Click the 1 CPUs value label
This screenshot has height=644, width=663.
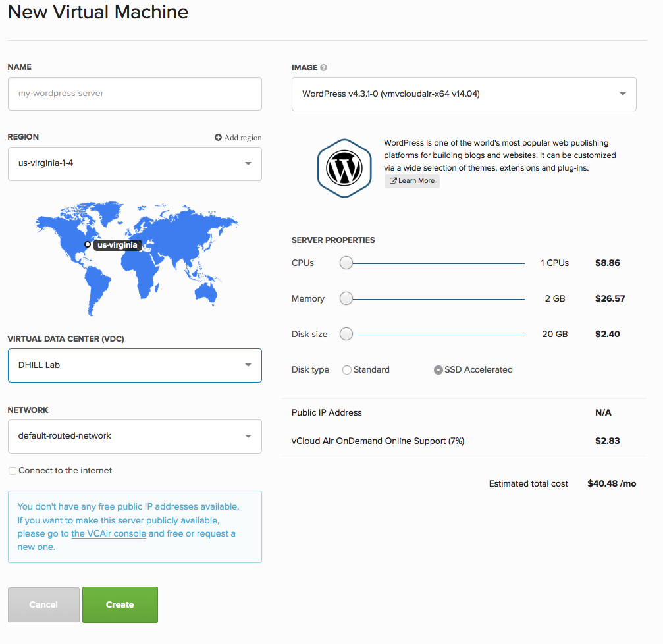[555, 263]
